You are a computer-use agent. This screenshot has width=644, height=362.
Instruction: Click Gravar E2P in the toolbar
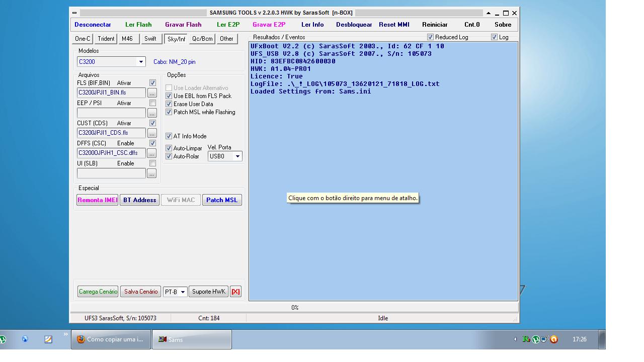[x=269, y=25]
